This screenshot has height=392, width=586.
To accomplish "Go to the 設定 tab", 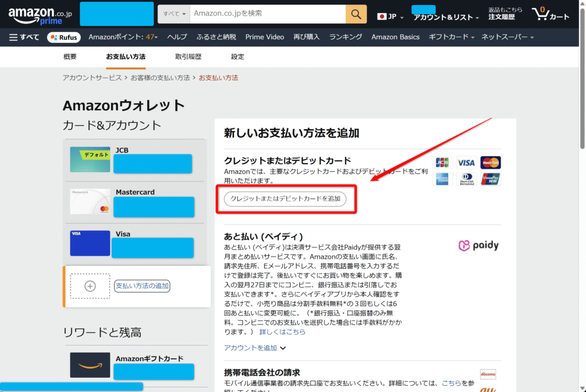I will tap(237, 57).
